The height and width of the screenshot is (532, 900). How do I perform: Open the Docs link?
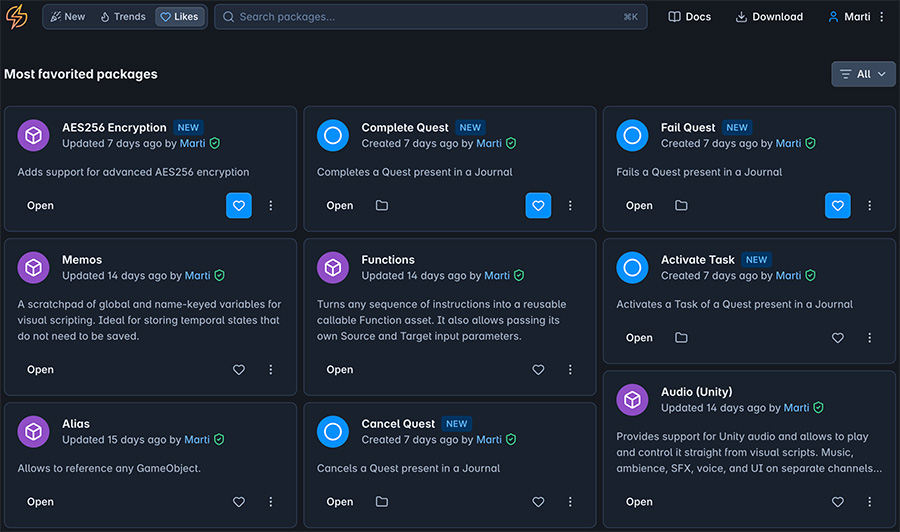tap(689, 17)
